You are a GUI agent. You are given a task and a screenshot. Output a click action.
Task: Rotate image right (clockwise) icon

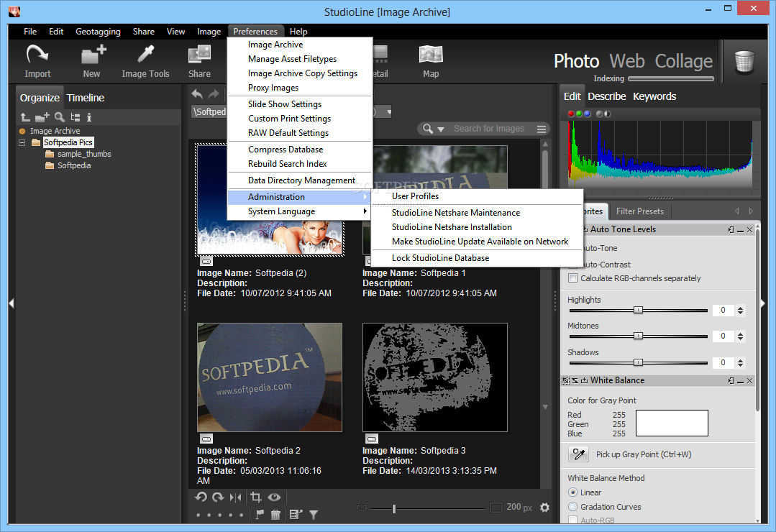point(218,497)
